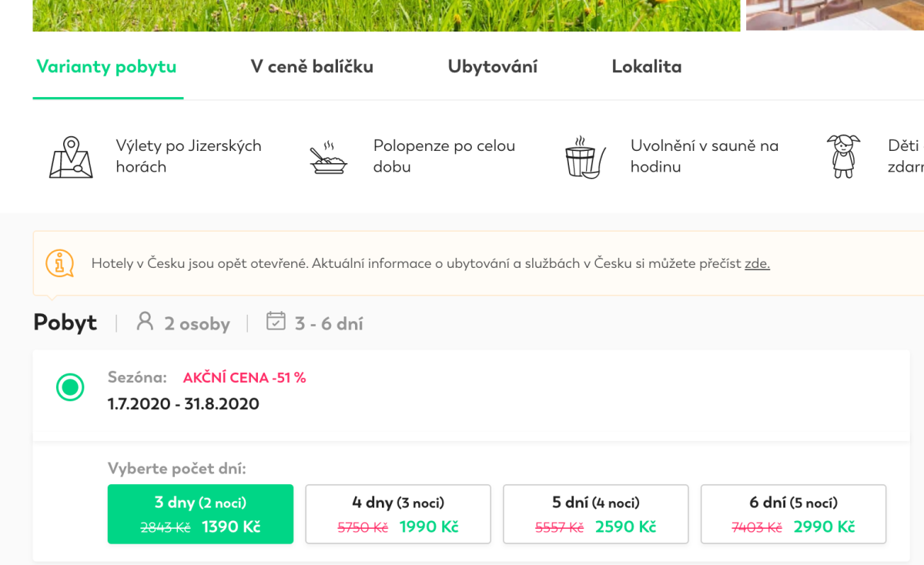Viewport: 924px width, 565px height.
Task: Click the child girl icon
Action: (843, 156)
